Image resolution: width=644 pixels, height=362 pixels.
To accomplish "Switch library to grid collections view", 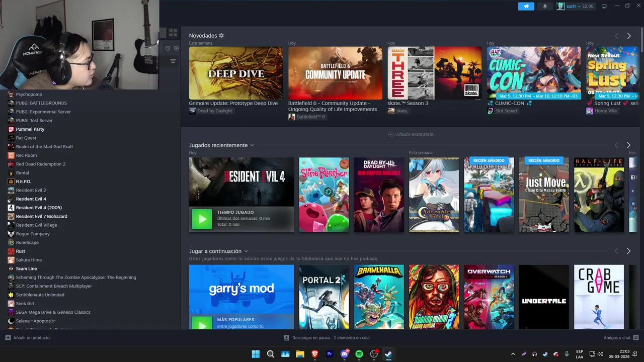I will [x=173, y=33].
